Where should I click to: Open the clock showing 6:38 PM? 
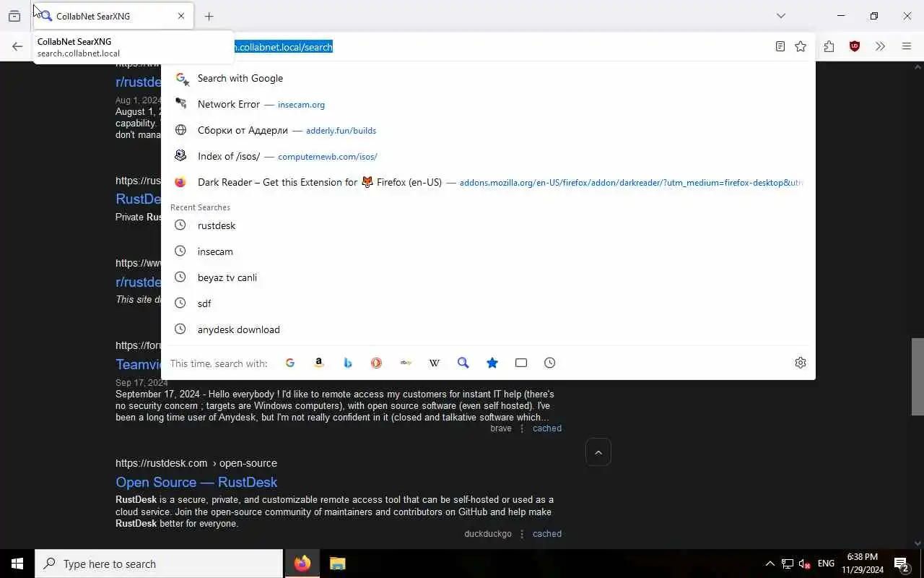click(x=863, y=564)
